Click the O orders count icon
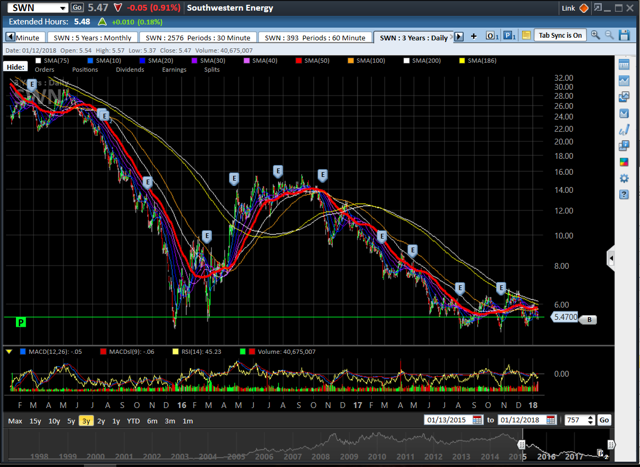Viewport: 640px width, 467px height. coord(492,36)
